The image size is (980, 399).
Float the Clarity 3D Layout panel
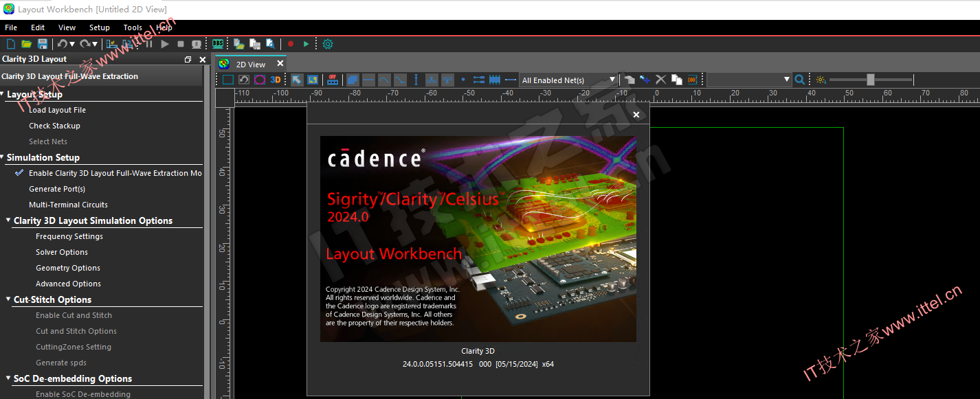[x=188, y=60]
